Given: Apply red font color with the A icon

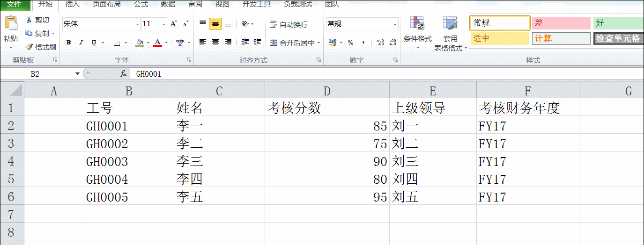Looking at the screenshot, I should point(157,43).
